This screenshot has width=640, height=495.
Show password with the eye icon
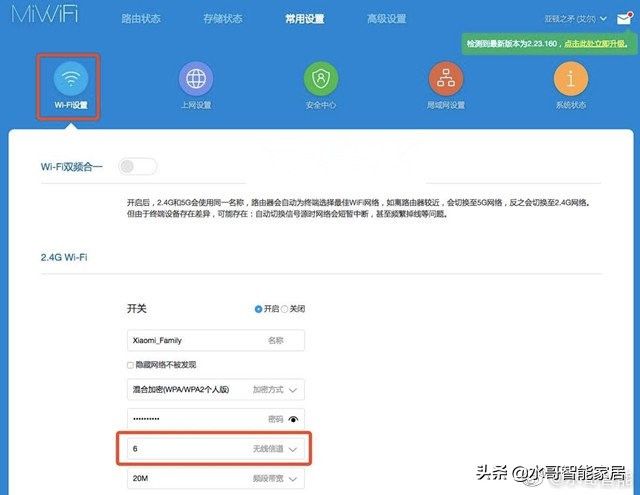(293, 419)
